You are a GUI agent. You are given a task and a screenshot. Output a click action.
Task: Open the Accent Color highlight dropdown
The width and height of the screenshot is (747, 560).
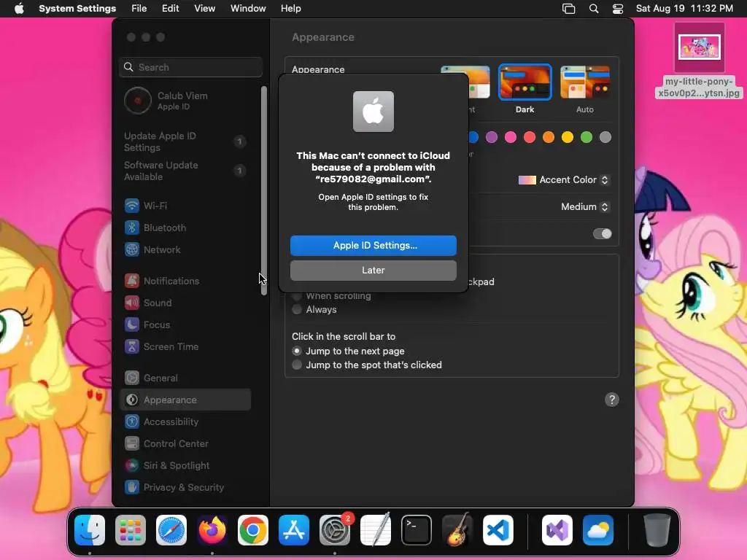[564, 180]
